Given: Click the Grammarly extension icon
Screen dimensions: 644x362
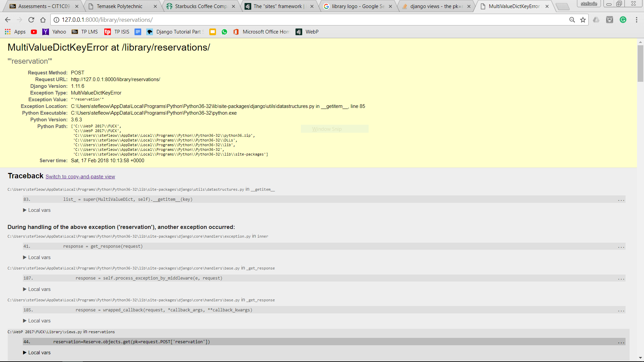Looking at the screenshot, I should (623, 19).
